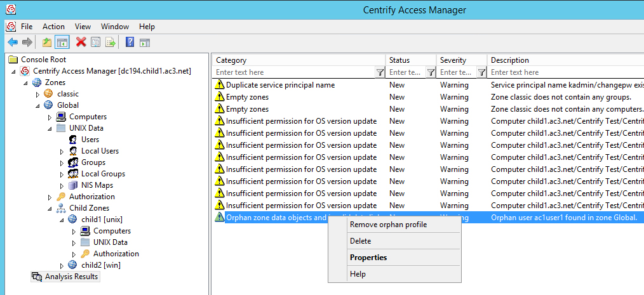Viewport: 644px width, 295px height.
Task: Toggle Show/Hide Action Pane toolbar button
Action: [x=145, y=43]
